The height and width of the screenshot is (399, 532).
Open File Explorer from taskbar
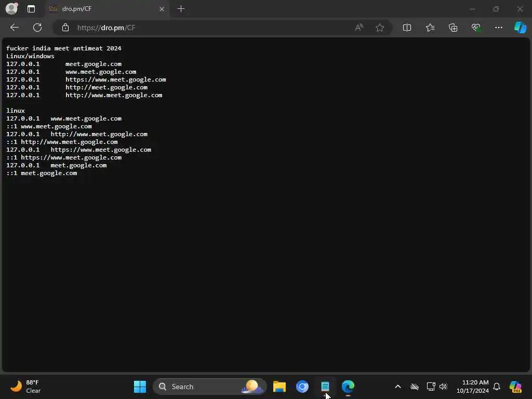279,387
